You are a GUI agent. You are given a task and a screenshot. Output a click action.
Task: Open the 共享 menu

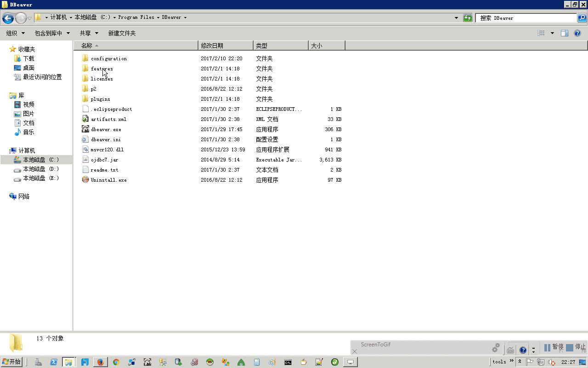point(89,33)
